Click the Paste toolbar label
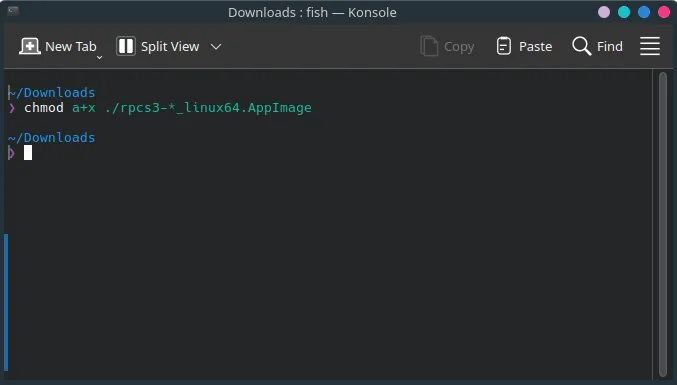Viewport: 677px width, 385px height. click(535, 47)
